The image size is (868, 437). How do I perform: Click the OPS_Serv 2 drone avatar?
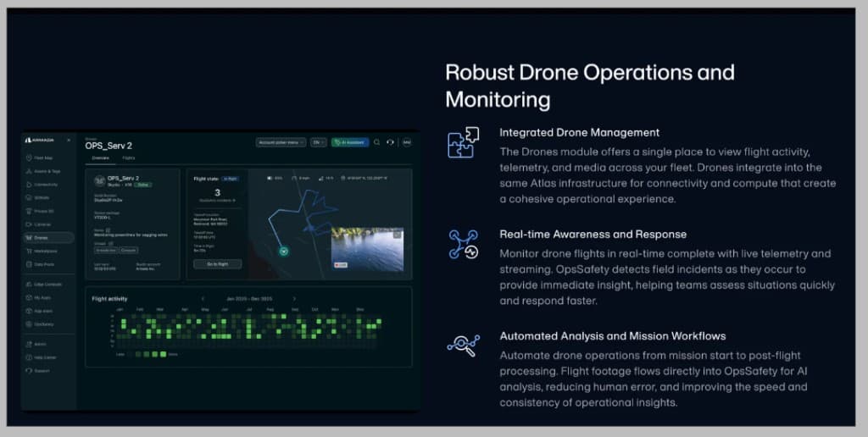coord(100,181)
